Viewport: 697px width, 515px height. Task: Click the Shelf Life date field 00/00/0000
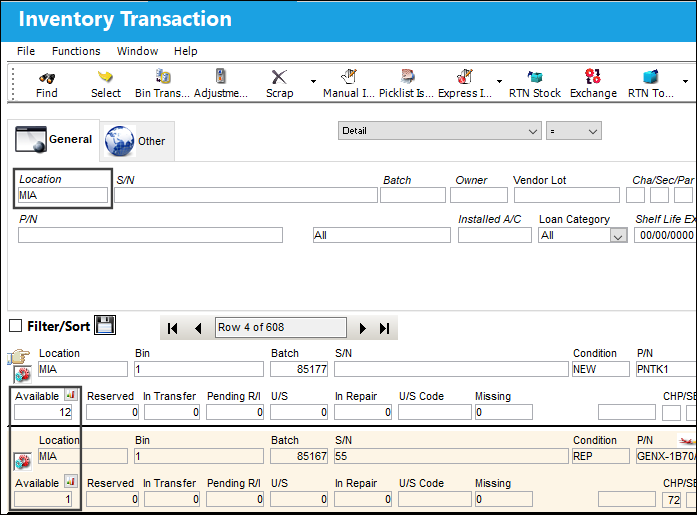click(x=665, y=235)
